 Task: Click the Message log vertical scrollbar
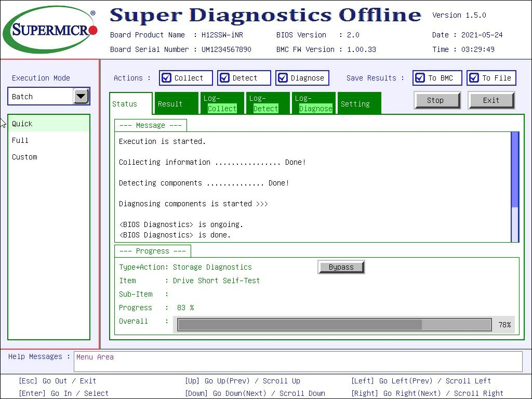515,187
